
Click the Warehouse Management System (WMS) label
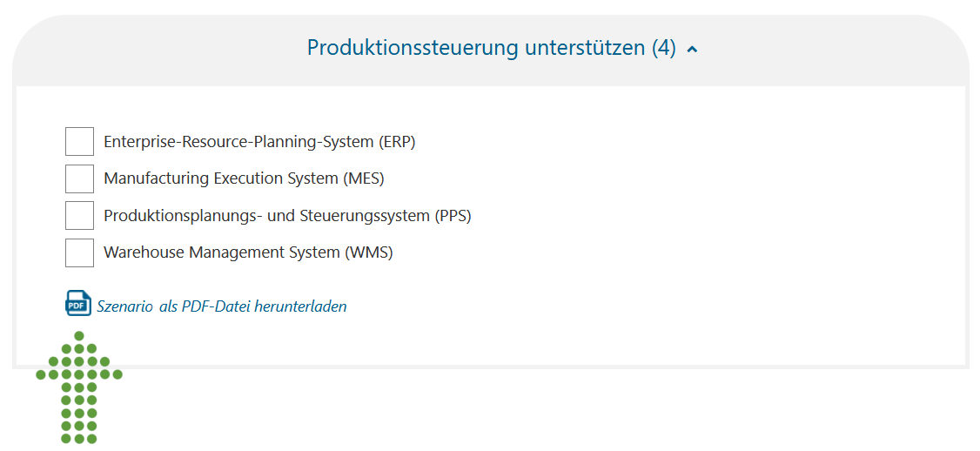(248, 252)
